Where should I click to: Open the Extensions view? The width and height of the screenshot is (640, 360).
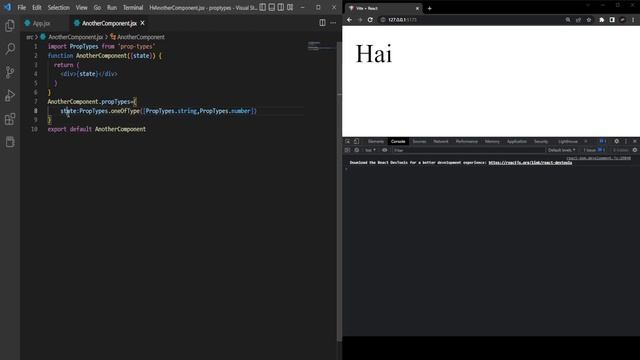click(x=10, y=119)
